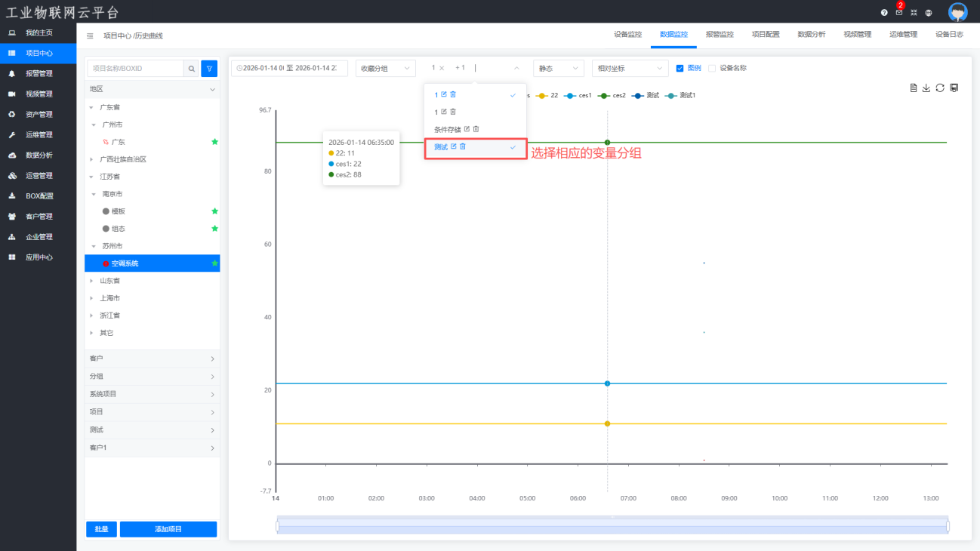The width and height of the screenshot is (980, 551).
Task: Click the blue filter icon button
Action: pyautogui.click(x=209, y=69)
